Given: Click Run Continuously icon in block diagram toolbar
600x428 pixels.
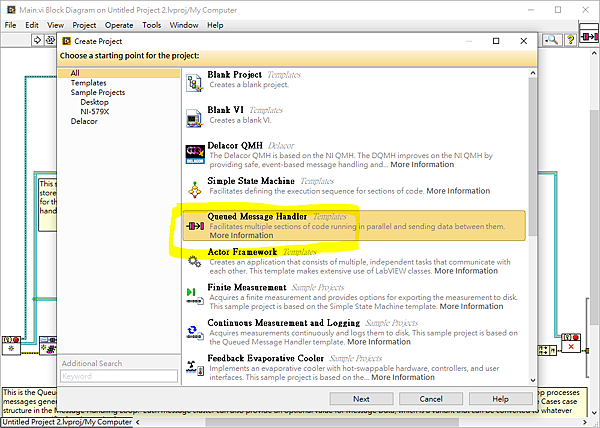Looking at the screenshot, I should pyautogui.click(x=50, y=40).
